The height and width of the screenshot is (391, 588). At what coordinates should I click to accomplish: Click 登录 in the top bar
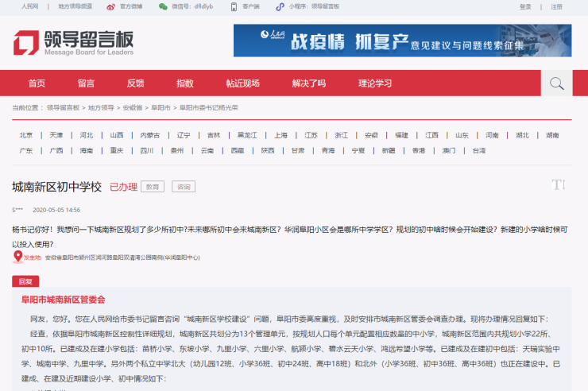coord(525,6)
